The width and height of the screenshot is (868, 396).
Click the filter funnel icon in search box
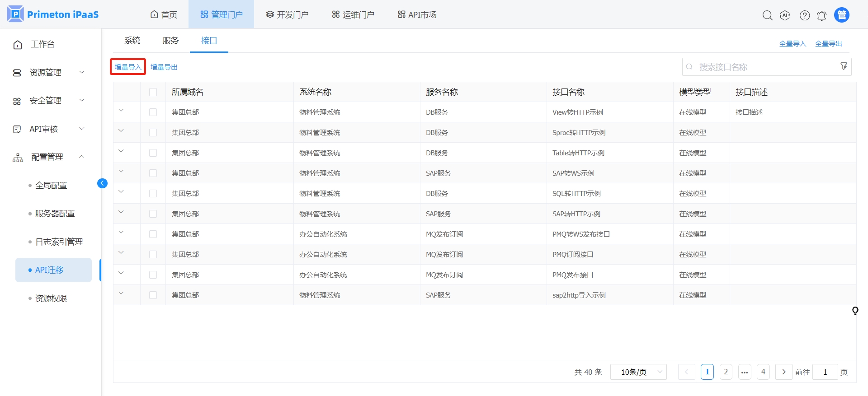click(844, 66)
